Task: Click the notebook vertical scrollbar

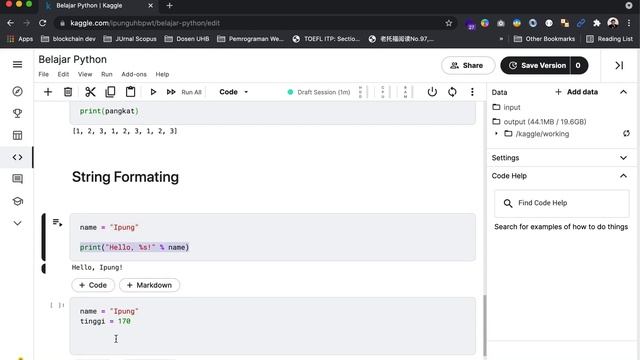Action: click(x=484, y=325)
